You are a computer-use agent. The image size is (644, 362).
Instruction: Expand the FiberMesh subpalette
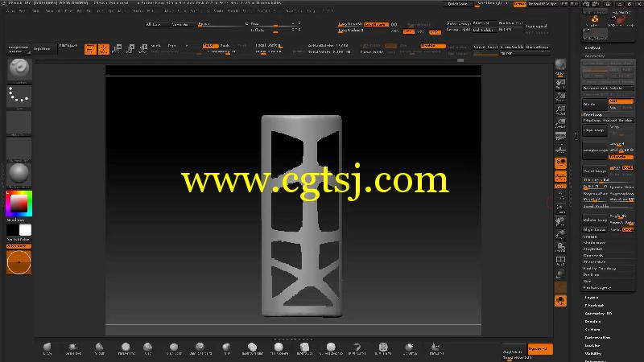(x=594, y=306)
